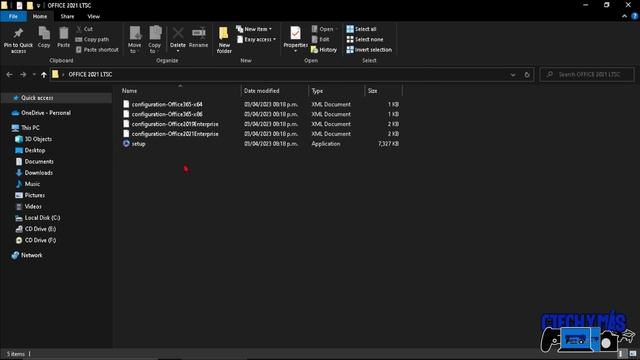Screen dimensions: 640x360
Task: Open Network in the sidebar
Action: pyautogui.click(x=31, y=255)
